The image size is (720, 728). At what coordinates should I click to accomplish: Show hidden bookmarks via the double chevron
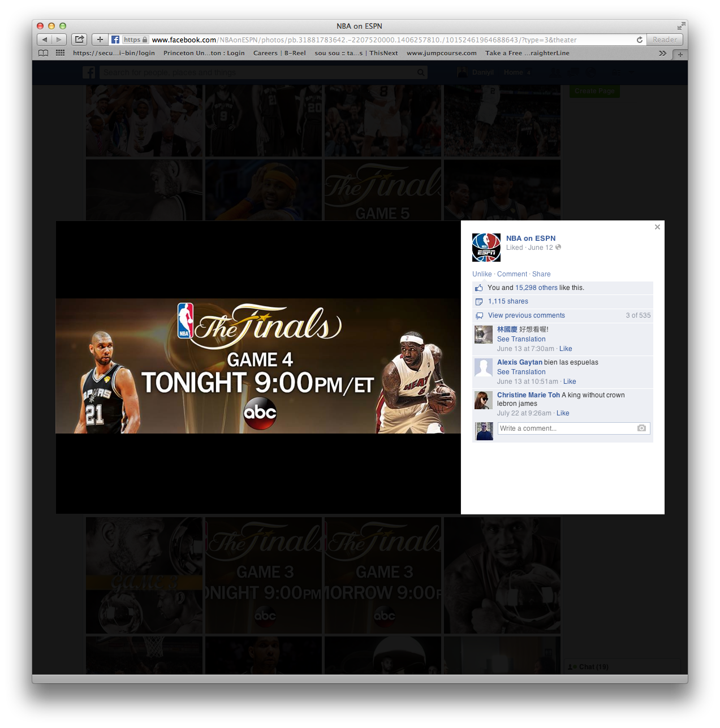point(662,53)
